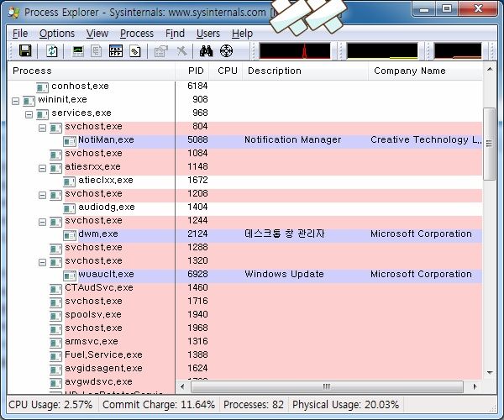504x420 pixels.
Task: Click the NotiMan.exe process icon
Action: pyautogui.click(x=70, y=141)
